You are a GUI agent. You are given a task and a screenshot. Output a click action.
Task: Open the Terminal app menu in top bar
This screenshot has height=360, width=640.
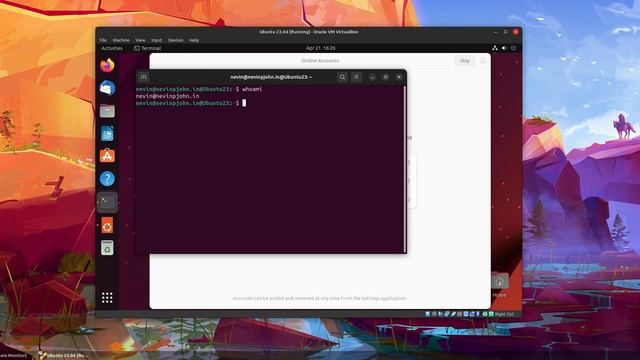coord(147,48)
